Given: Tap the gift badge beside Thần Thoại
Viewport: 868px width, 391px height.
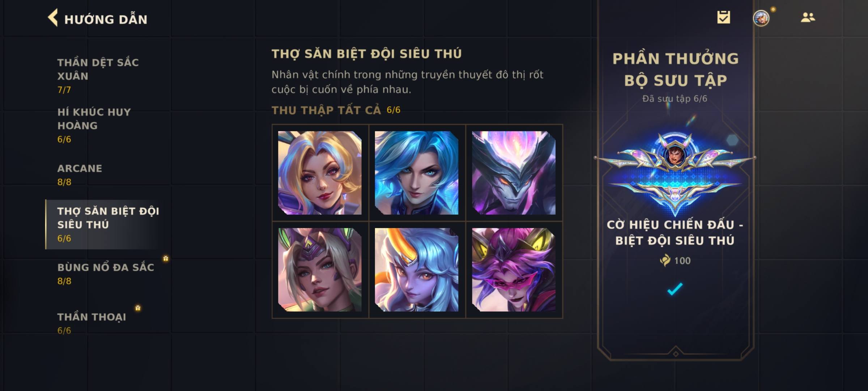Looking at the screenshot, I should pos(138,308).
